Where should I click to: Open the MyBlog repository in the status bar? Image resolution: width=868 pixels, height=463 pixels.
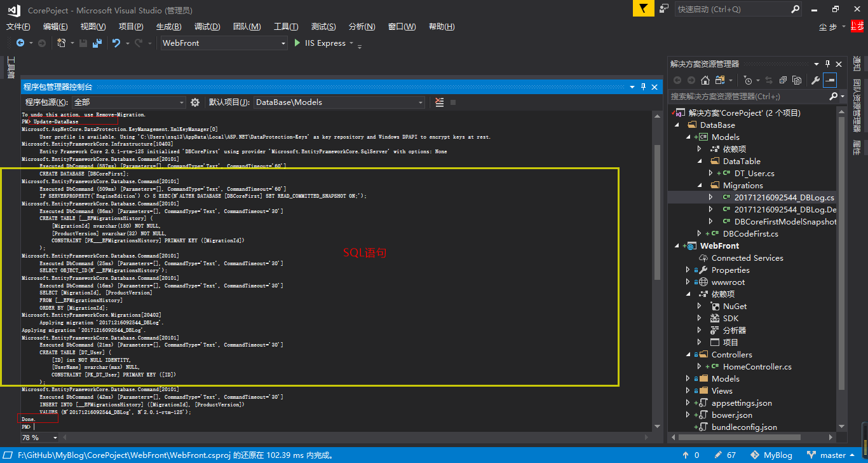pyautogui.click(x=771, y=455)
